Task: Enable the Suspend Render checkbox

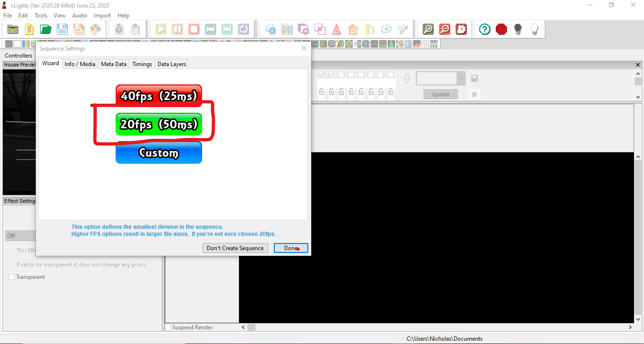Action: [x=168, y=327]
